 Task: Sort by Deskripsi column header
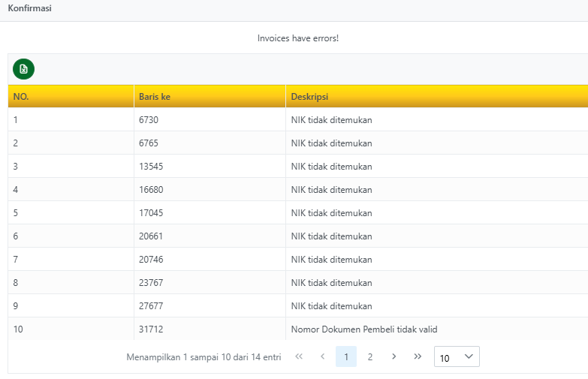437,96
